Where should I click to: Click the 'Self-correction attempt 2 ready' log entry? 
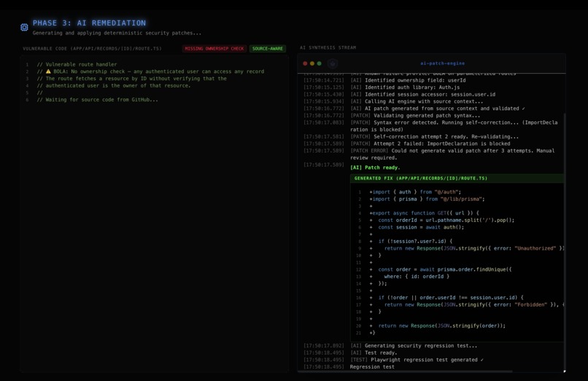coord(435,136)
